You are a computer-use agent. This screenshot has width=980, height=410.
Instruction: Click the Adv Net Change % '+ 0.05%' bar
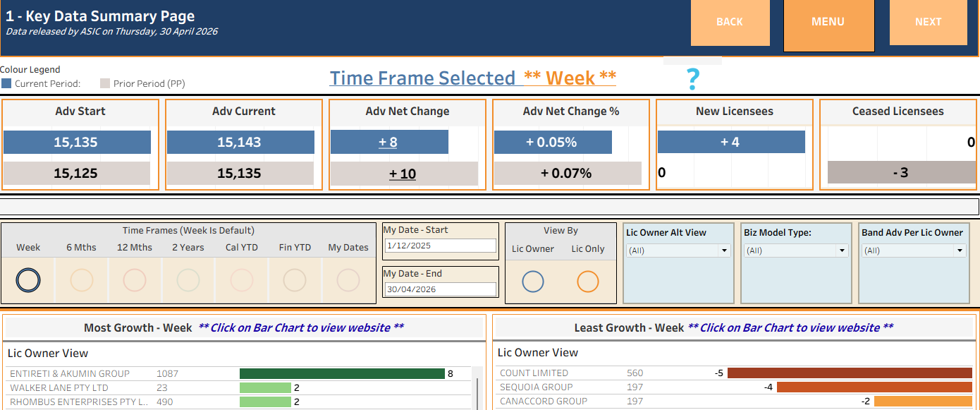(553, 142)
